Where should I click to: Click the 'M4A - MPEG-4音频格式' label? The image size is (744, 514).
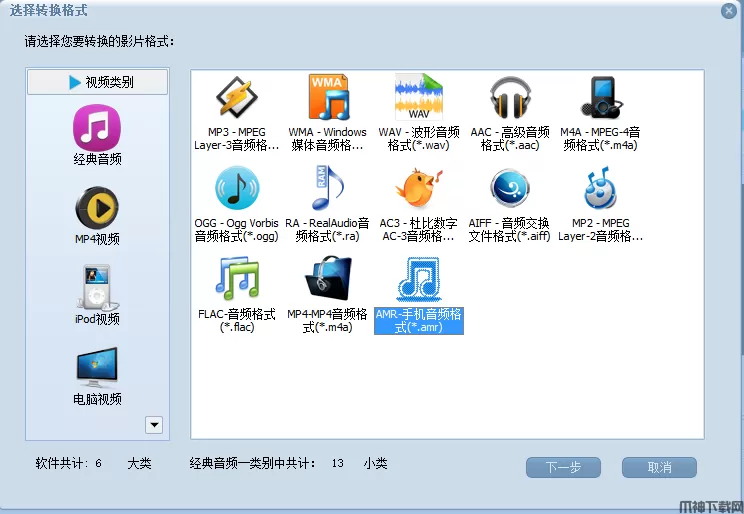(x=600, y=139)
